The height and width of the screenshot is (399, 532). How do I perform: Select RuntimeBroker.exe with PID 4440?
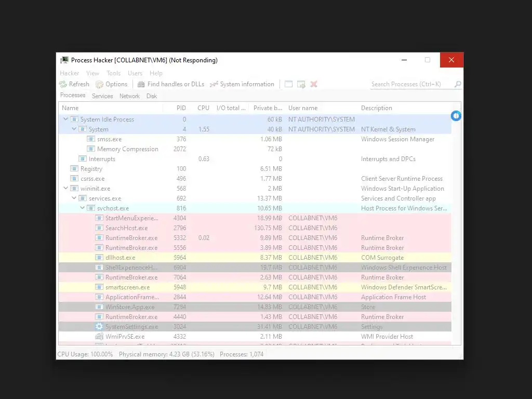(255, 316)
